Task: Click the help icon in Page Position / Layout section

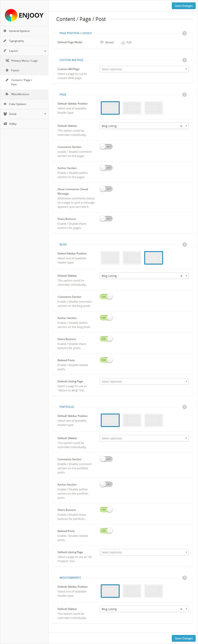Action: coord(184,33)
